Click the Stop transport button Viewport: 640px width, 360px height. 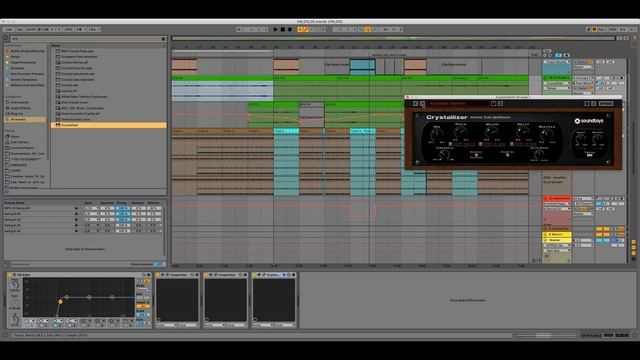(x=282, y=29)
